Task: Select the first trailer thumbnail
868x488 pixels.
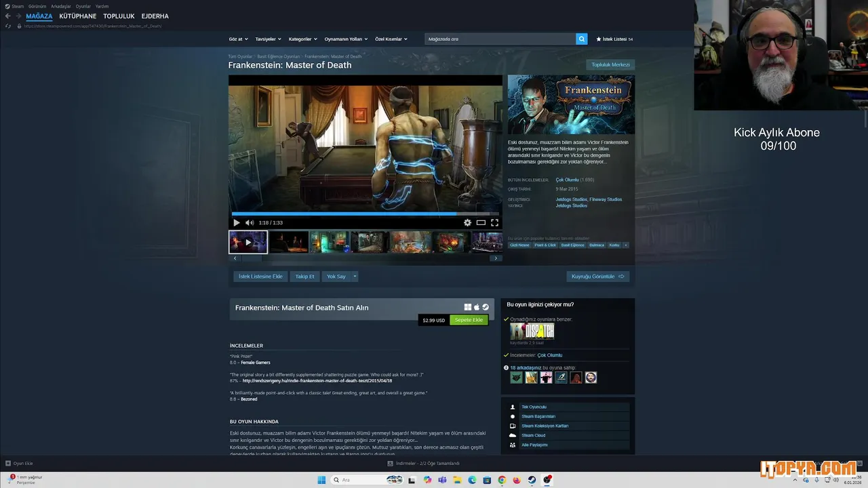Action: [248, 242]
